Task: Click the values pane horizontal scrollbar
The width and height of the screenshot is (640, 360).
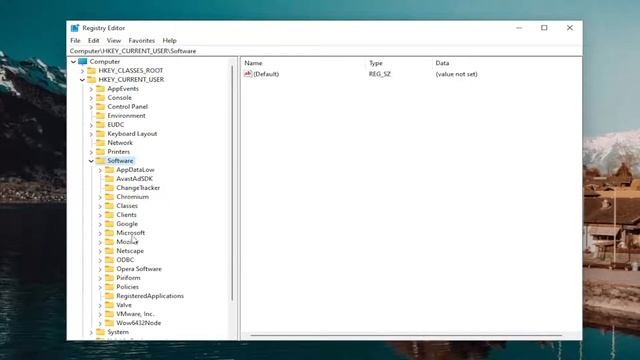Action: coord(406,336)
